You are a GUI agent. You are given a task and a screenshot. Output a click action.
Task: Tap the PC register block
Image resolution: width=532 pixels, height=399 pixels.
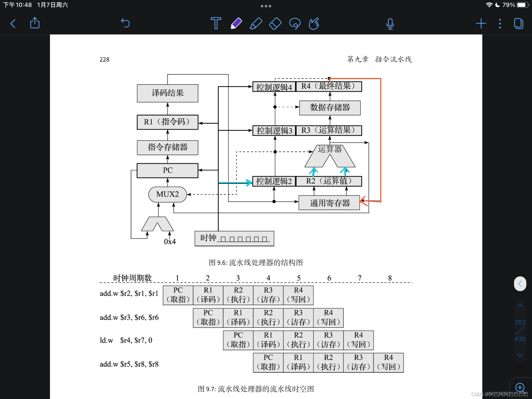(x=167, y=170)
